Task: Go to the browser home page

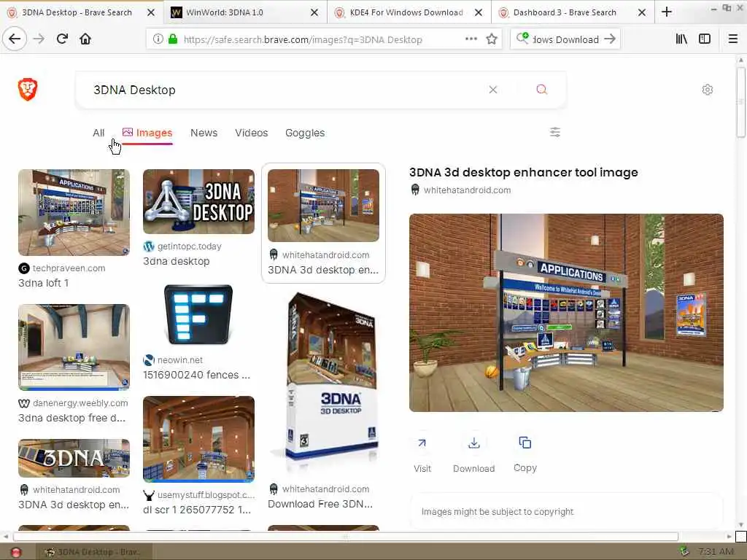Action: pos(85,39)
